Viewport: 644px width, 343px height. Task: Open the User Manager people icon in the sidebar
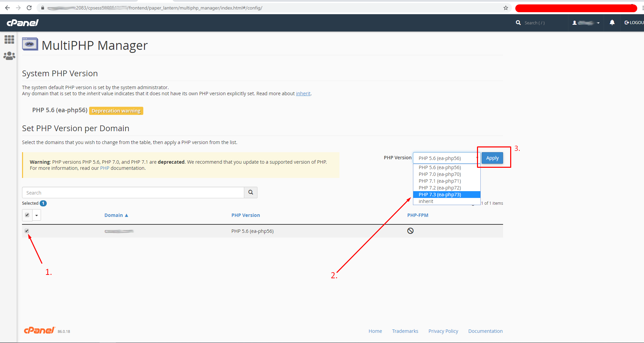[9, 56]
